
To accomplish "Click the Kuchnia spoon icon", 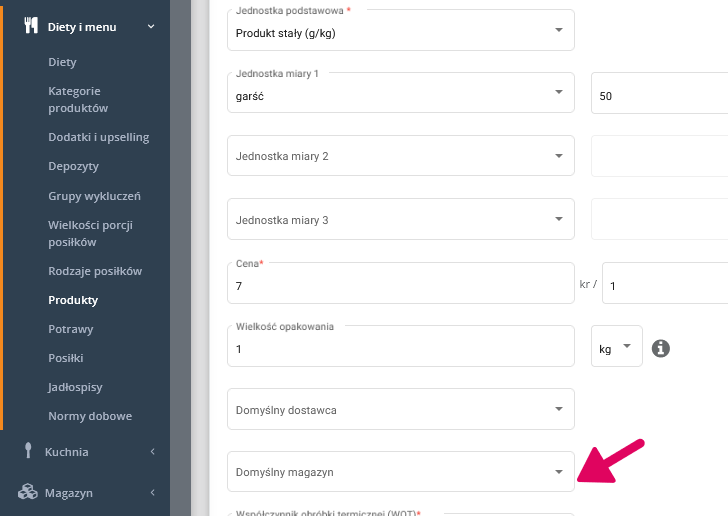I will (x=28, y=451).
